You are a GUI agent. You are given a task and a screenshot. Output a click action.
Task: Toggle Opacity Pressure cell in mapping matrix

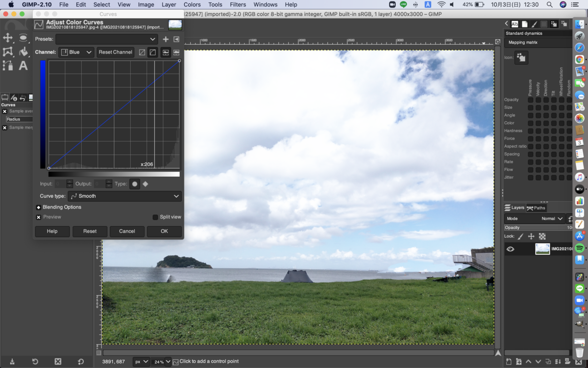coord(530,100)
